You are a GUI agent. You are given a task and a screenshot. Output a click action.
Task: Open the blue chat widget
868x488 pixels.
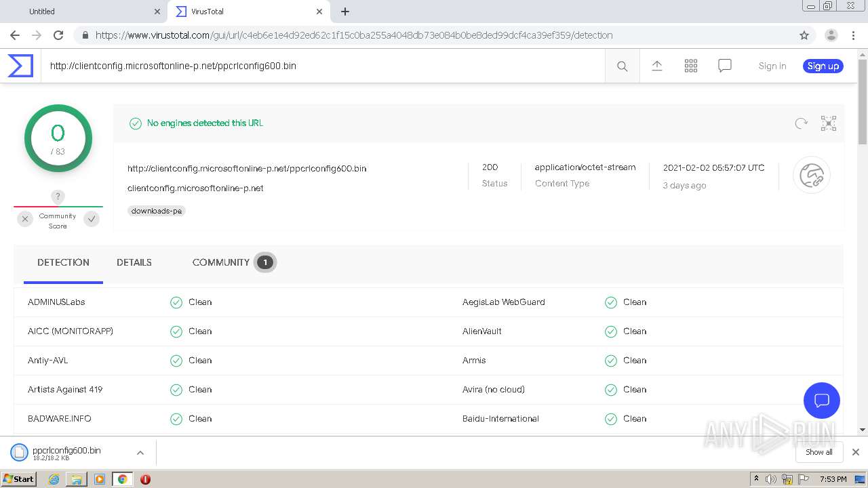[822, 400]
